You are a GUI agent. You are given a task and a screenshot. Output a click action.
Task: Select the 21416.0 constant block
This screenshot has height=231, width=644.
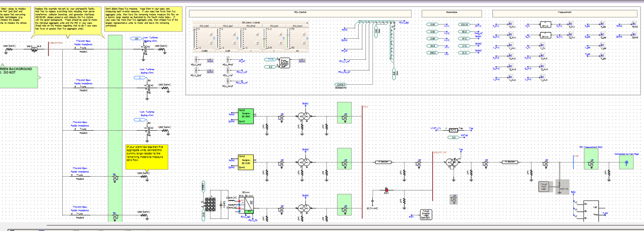click(341, 85)
